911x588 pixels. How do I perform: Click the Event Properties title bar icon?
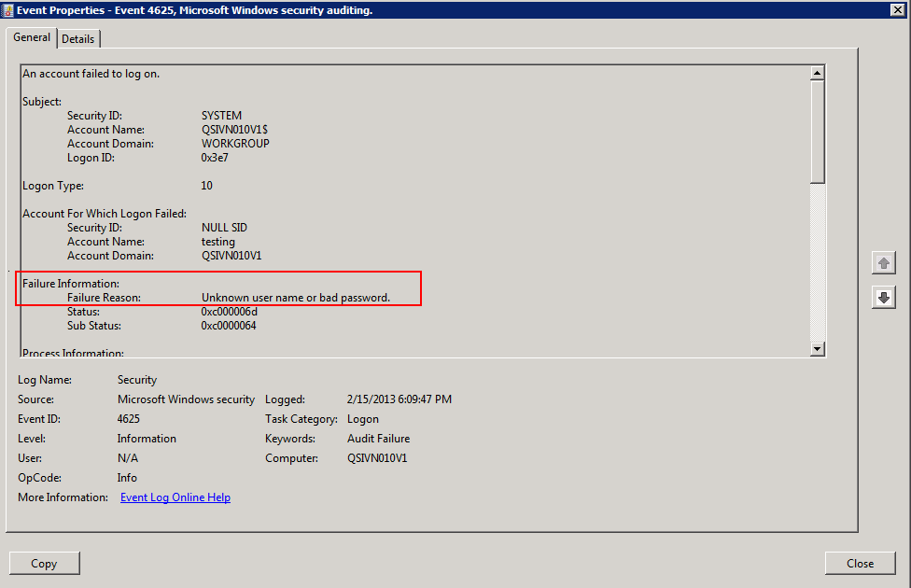pyautogui.click(x=8, y=9)
